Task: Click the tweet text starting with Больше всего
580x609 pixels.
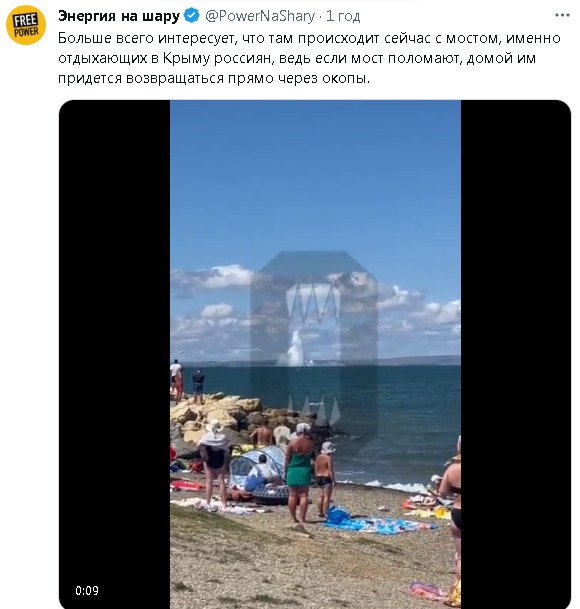Action: (x=309, y=58)
